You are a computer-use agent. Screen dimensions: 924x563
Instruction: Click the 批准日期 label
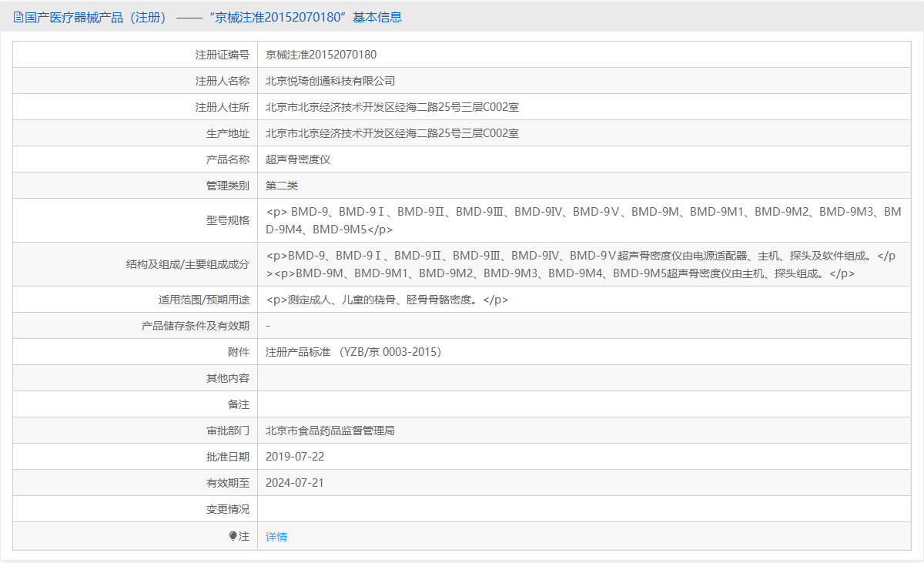[x=228, y=457]
